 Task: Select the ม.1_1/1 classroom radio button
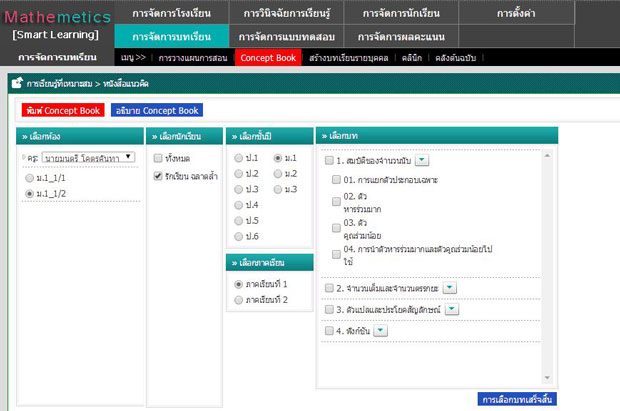click(29, 176)
